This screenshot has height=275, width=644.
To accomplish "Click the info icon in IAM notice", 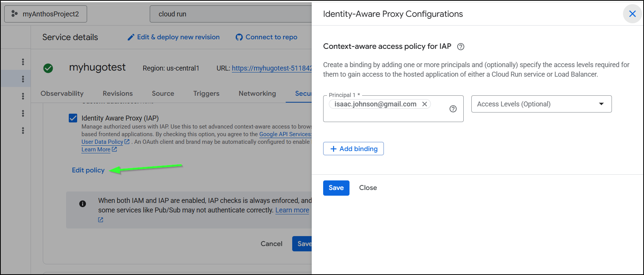I will 83,204.
